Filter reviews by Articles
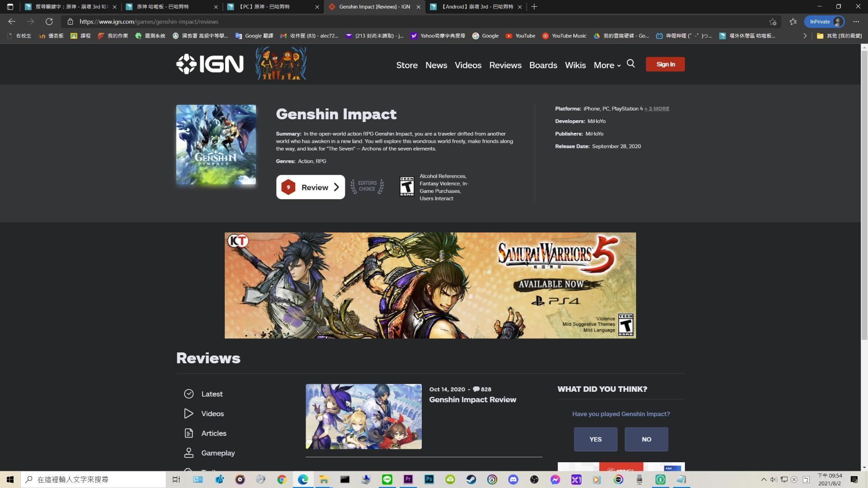868x488 pixels. point(205,433)
